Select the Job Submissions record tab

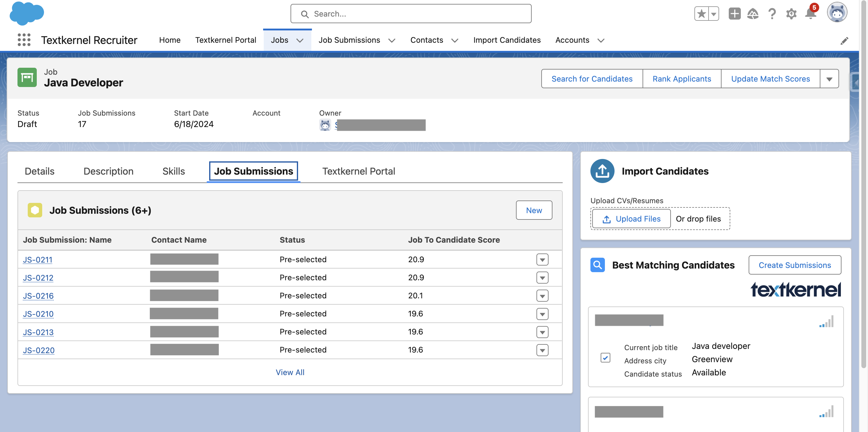click(253, 171)
